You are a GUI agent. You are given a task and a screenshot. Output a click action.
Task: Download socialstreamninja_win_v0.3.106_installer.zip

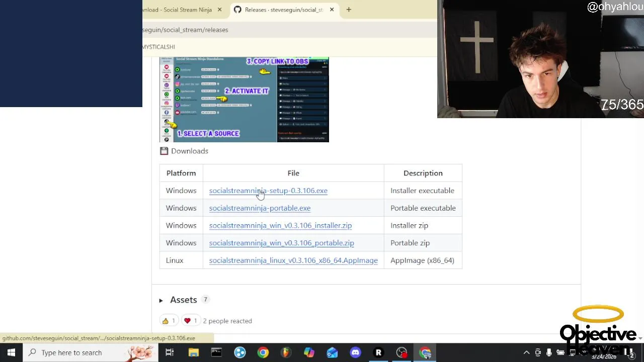click(280, 226)
